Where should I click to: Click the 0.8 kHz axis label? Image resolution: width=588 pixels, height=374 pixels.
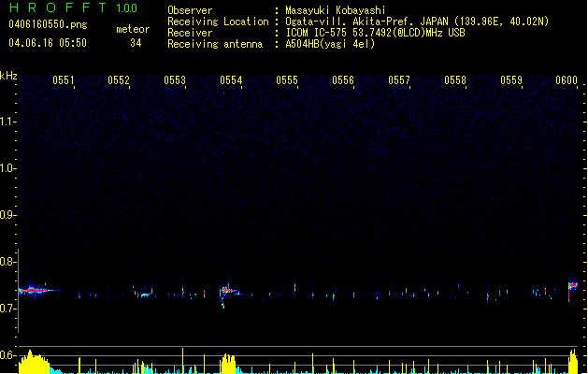[7, 262]
